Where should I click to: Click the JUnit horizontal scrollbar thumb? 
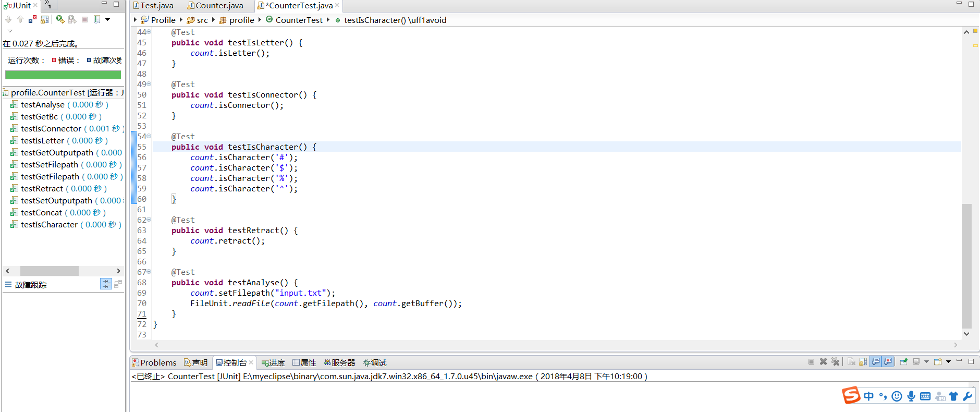pos(50,271)
